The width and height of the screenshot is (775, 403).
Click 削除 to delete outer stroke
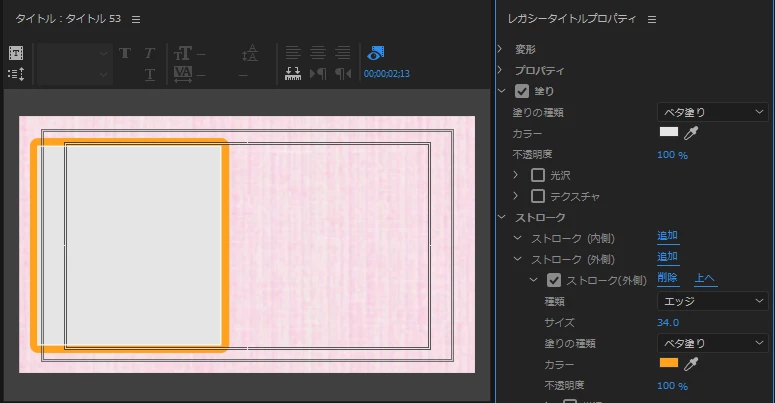pyautogui.click(x=668, y=278)
